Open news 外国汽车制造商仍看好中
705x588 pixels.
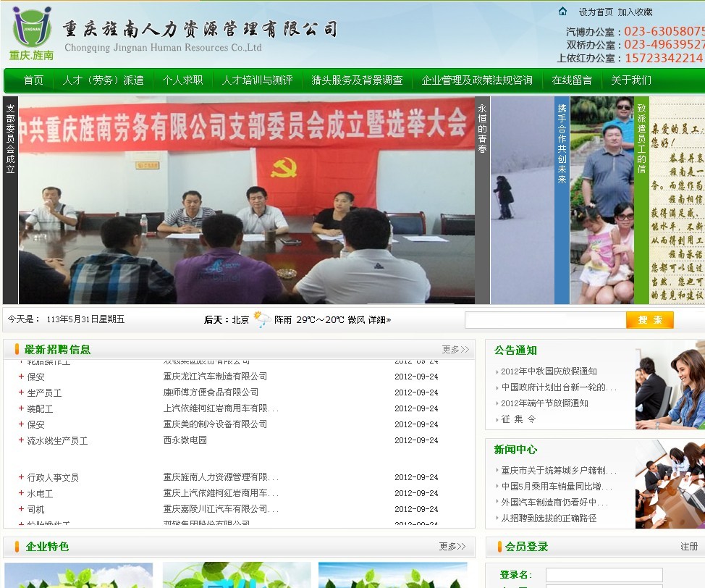[x=554, y=502]
